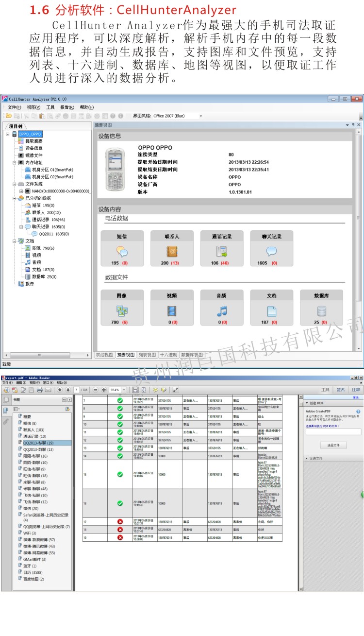Switch to the 列表视图 tab
The height and width of the screenshot is (636, 364).
pyautogui.click(x=147, y=355)
